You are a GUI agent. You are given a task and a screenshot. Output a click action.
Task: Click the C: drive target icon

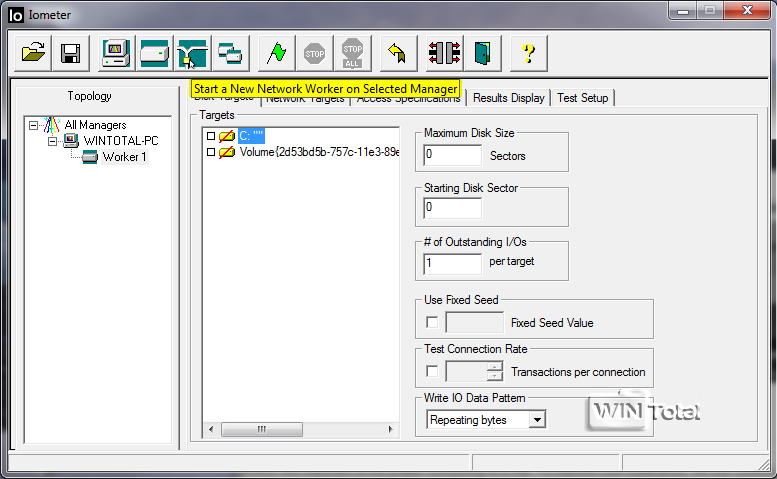(227, 136)
